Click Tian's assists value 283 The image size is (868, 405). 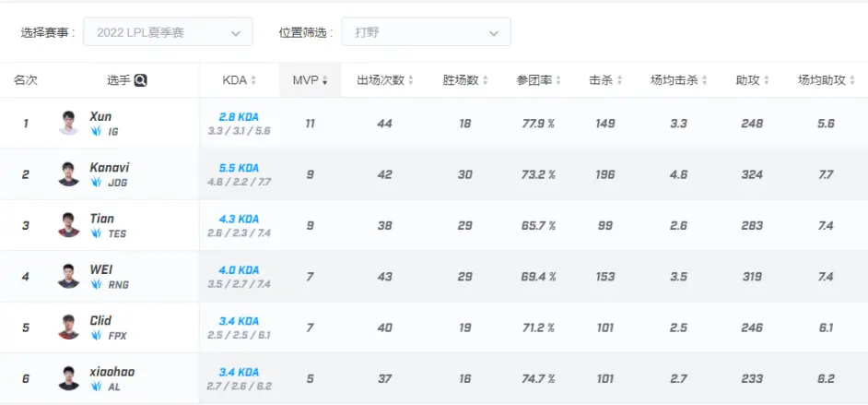[752, 225]
